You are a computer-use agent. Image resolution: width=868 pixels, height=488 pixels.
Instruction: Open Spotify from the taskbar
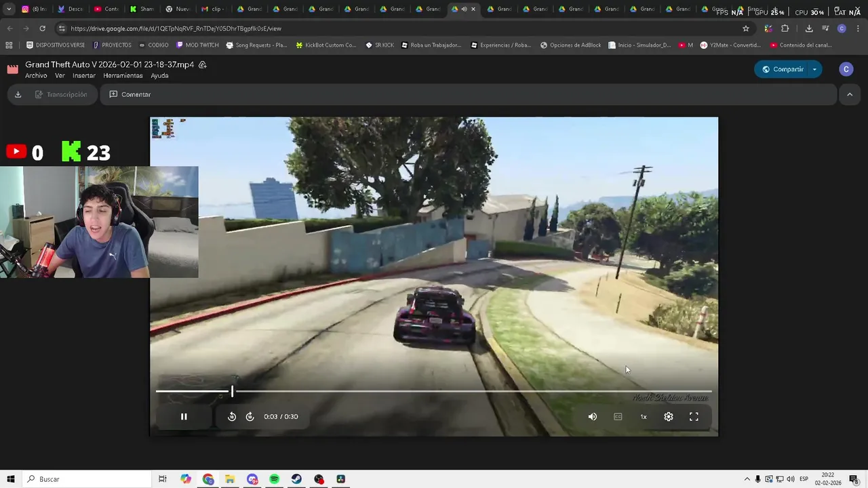[x=275, y=479]
